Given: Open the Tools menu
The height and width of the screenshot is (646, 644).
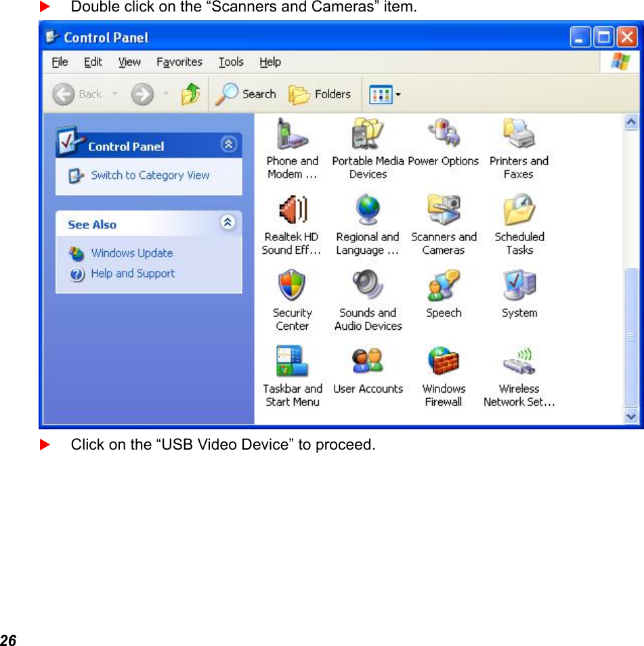Looking at the screenshot, I should [x=230, y=62].
